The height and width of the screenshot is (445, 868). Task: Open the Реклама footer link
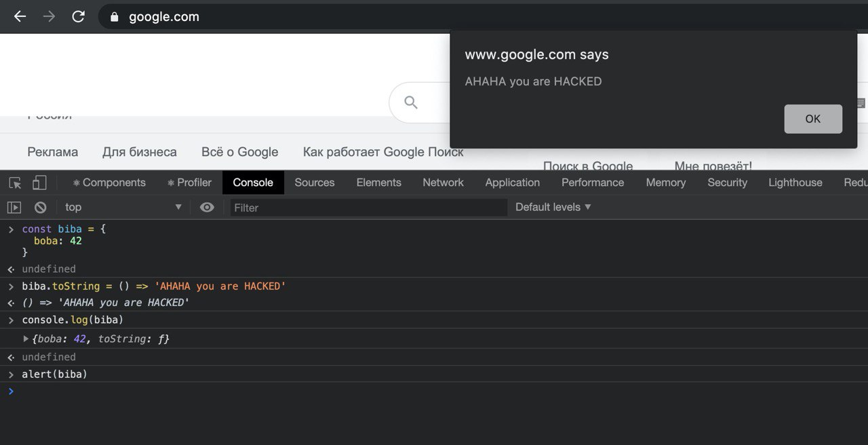coord(53,152)
